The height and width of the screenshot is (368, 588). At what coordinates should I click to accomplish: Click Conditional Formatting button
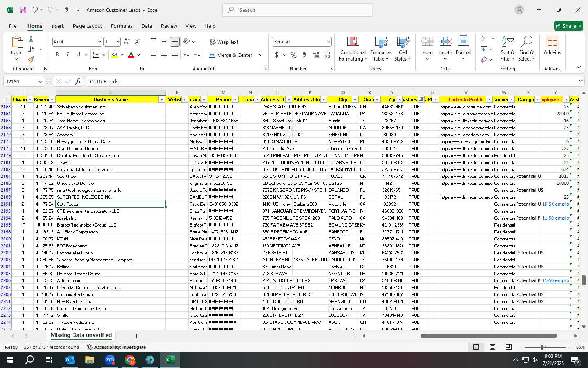point(353,49)
